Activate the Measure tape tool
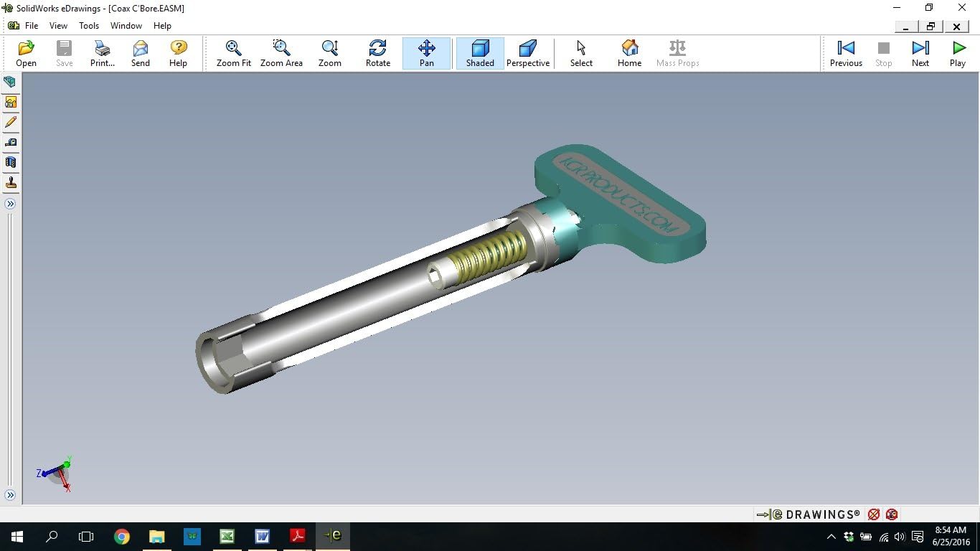Screen dimensions: 980x551 11,142
